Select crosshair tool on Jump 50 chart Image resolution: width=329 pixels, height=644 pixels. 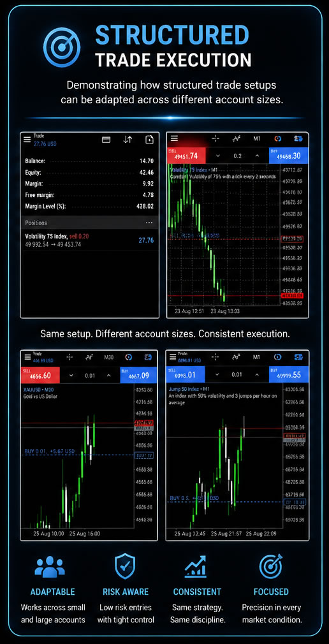point(216,357)
